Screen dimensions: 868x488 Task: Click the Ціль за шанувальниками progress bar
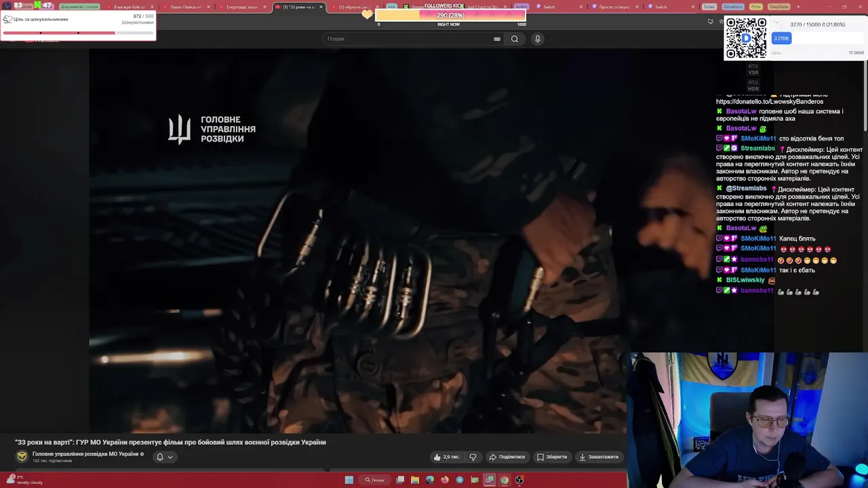tap(77, 33)
